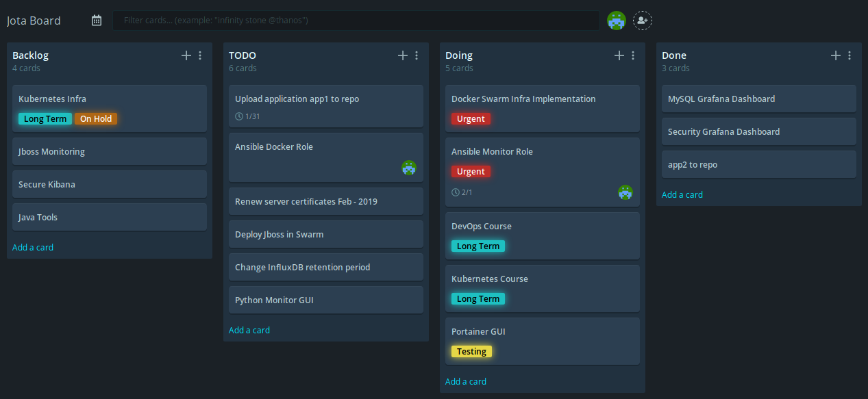Open the DevOps Course card

[x=543, y=235]
